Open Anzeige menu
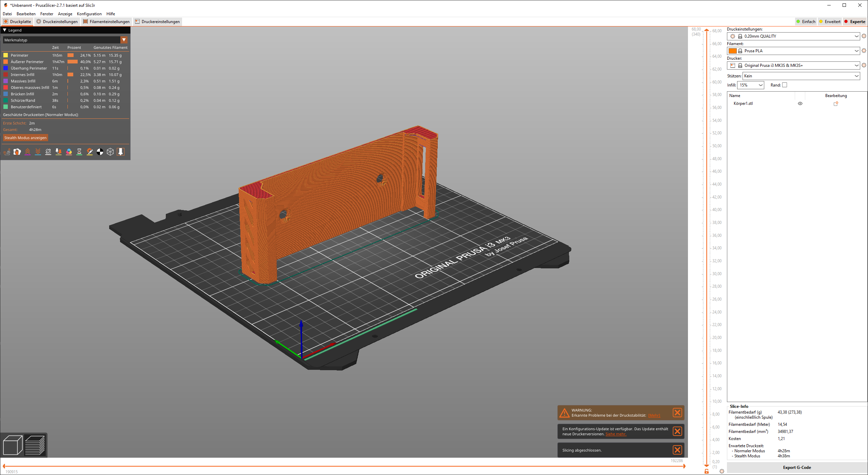 (x=65, y=14)
